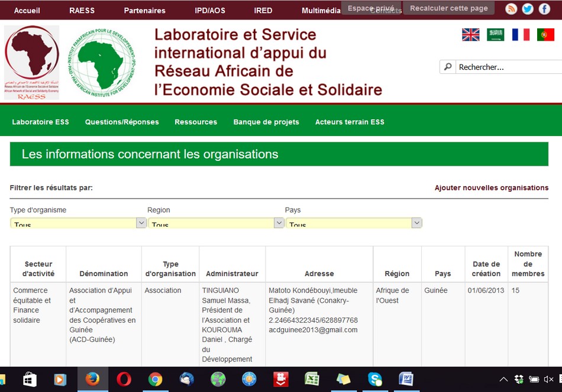562x392 pixels.
Task: Click Ajouter nouvelles organisations link
Action: coord(491,188)
